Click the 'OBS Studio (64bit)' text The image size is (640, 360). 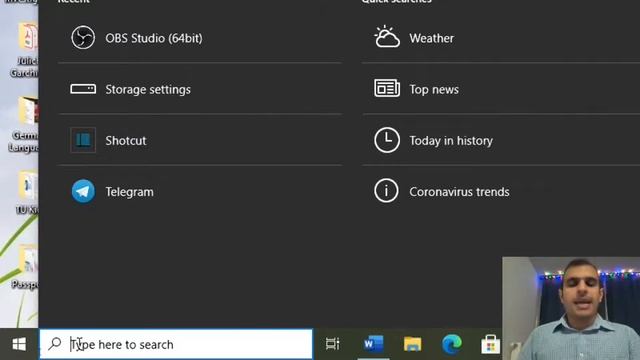[x=154, y=38]
